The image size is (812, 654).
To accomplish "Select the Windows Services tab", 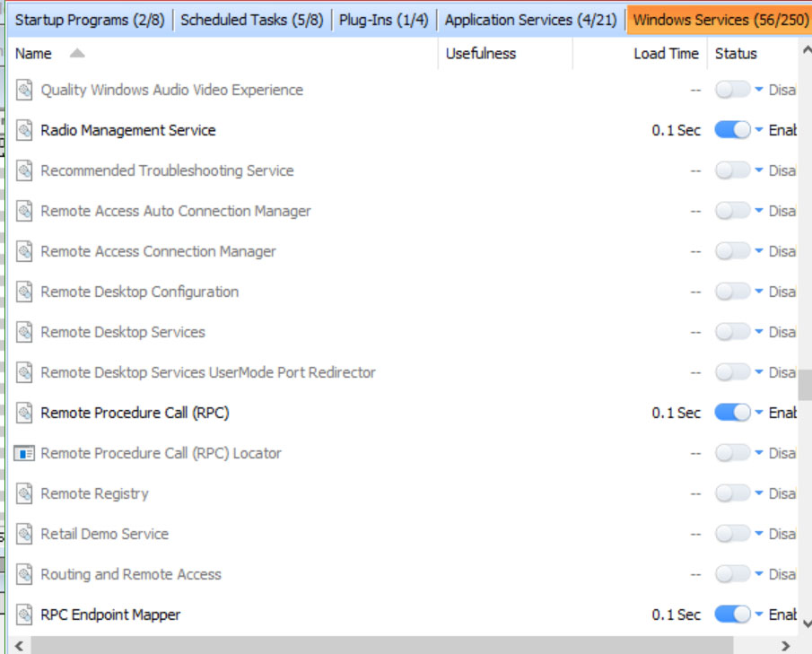I will [x=720, y=20].
